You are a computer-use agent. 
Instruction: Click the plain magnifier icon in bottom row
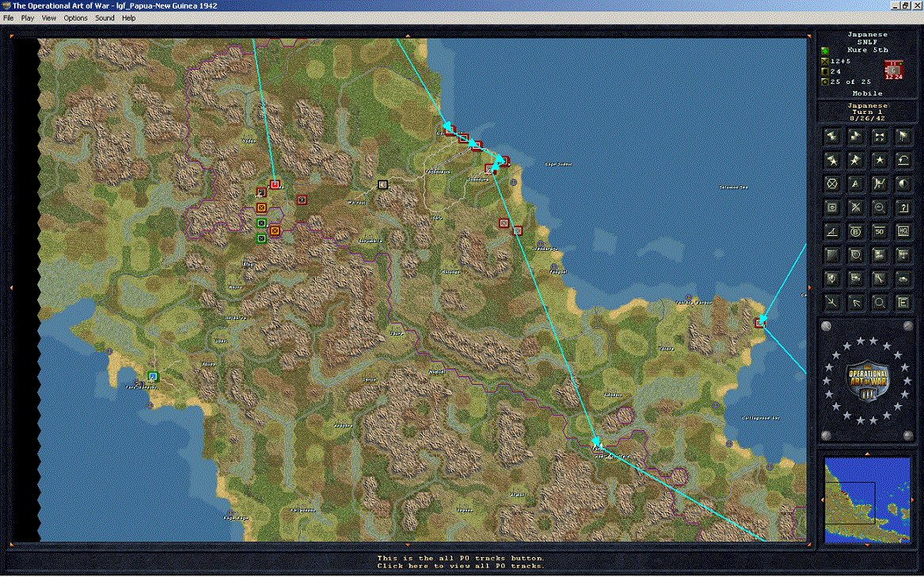point(879,302)
